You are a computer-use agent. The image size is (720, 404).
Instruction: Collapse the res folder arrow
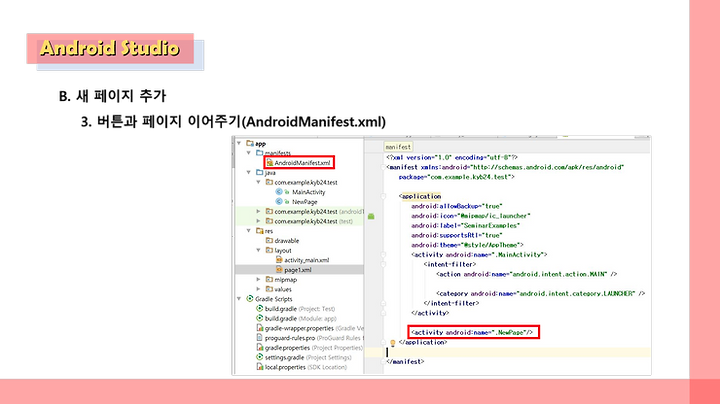click(248, 231)
